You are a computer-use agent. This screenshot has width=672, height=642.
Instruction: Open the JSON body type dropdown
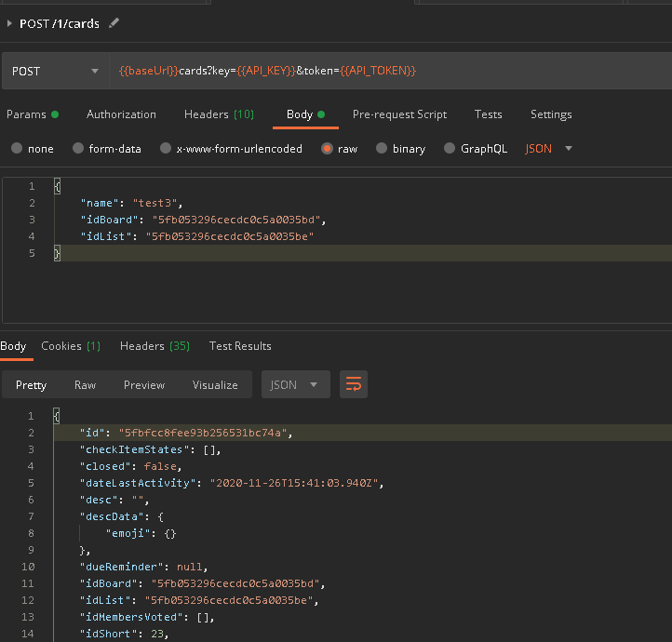tap(549, 148)
